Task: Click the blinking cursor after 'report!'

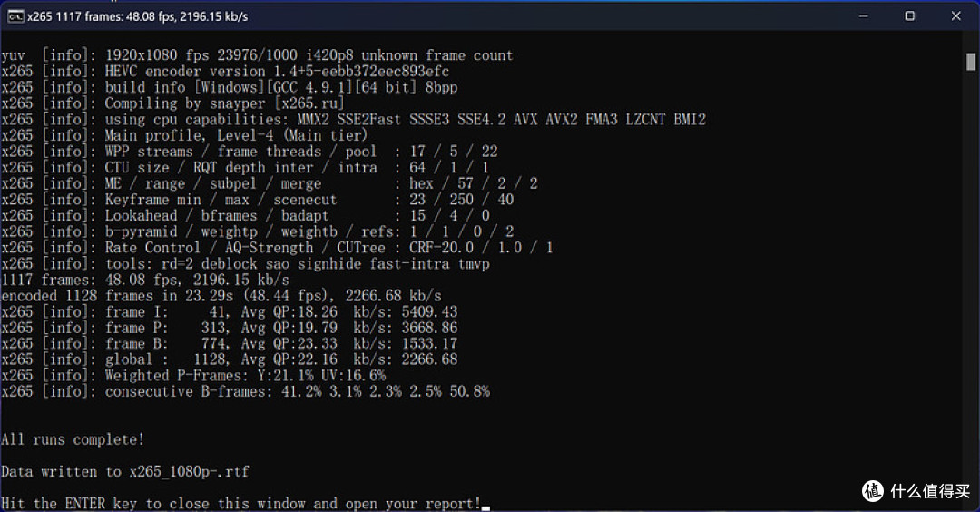Action: (485, 508)
